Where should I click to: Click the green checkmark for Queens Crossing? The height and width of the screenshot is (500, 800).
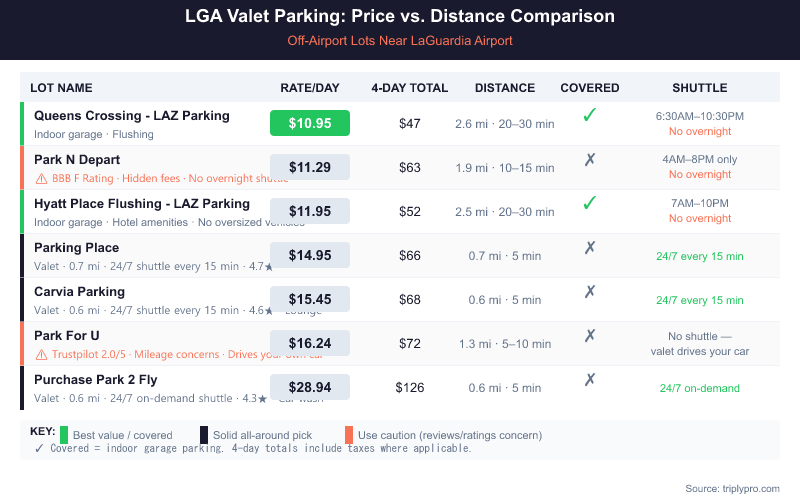tap(590, 115)
